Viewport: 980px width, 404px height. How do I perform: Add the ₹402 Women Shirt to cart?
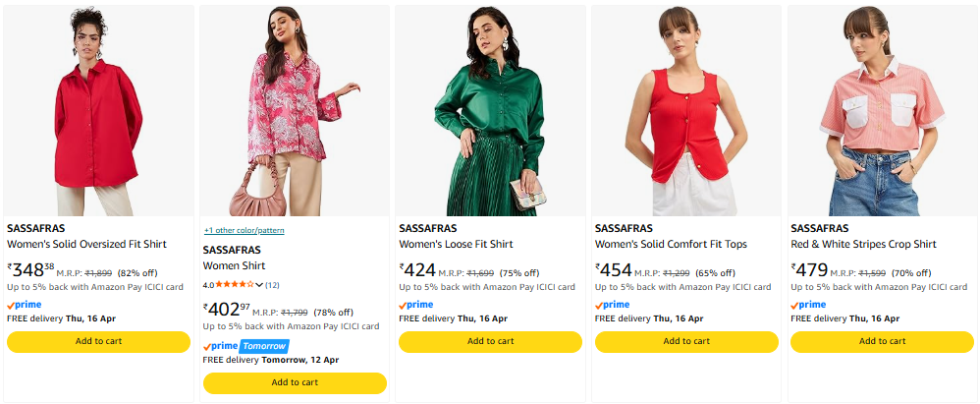pos(294,382)
